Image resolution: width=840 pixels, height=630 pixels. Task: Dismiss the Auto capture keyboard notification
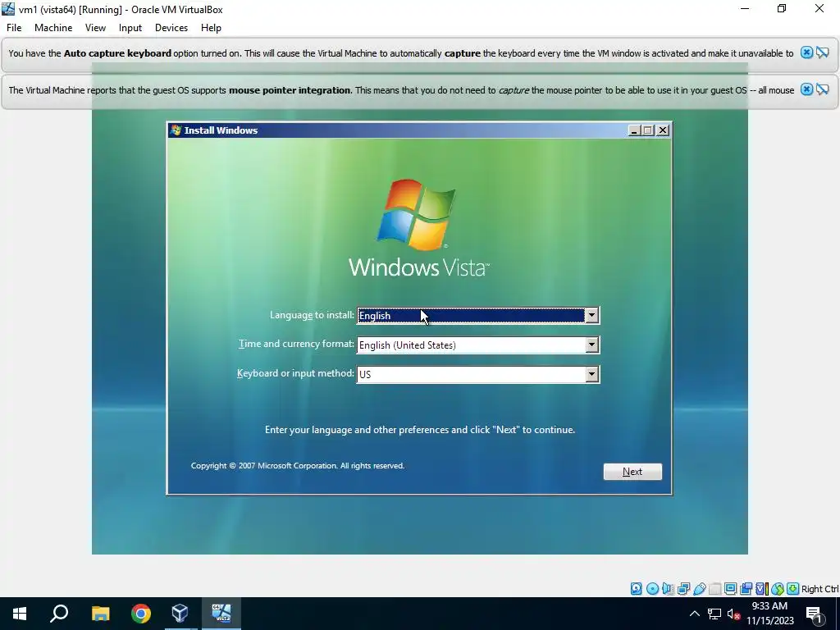pyautogui.click(x=806, y=52)
